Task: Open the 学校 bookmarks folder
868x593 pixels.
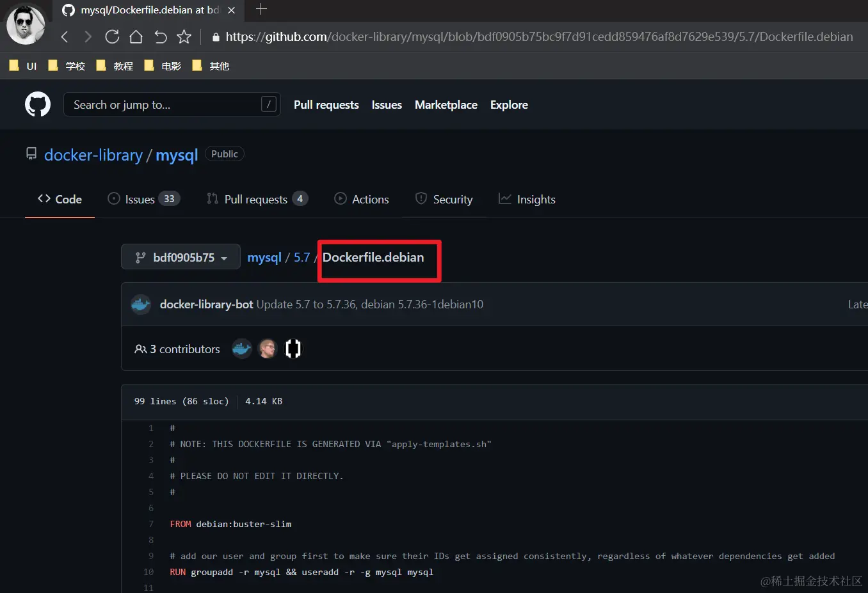Action: (x=67, y=66)
